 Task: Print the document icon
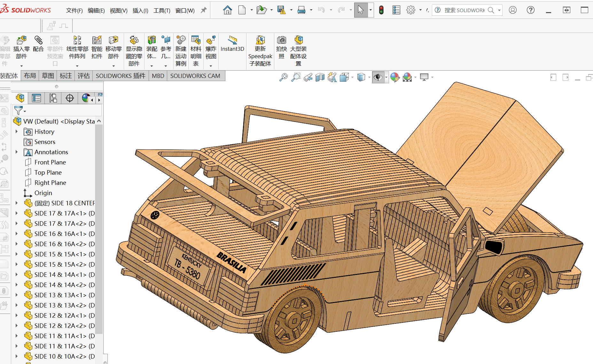(x=301, y=10)
